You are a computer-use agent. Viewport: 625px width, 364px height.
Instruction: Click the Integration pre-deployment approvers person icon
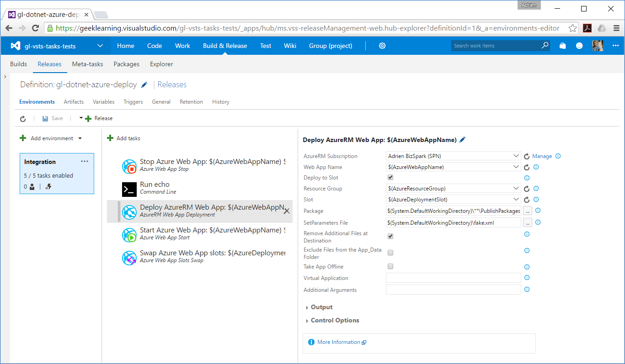point(32,186)
